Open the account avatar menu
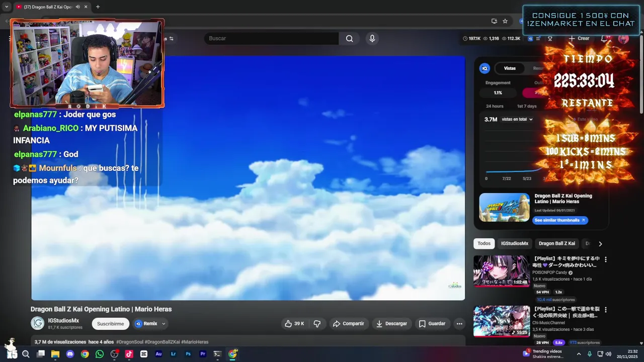Screen dimensions: 644x362 [x=623, y=39]
